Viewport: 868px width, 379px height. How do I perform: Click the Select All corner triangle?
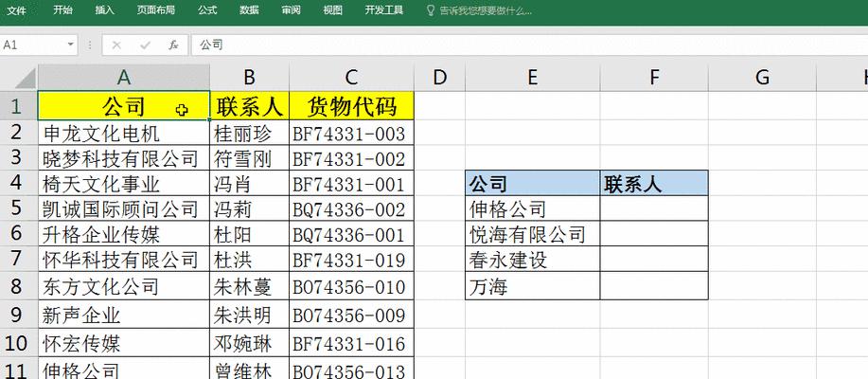coord(26,78)
